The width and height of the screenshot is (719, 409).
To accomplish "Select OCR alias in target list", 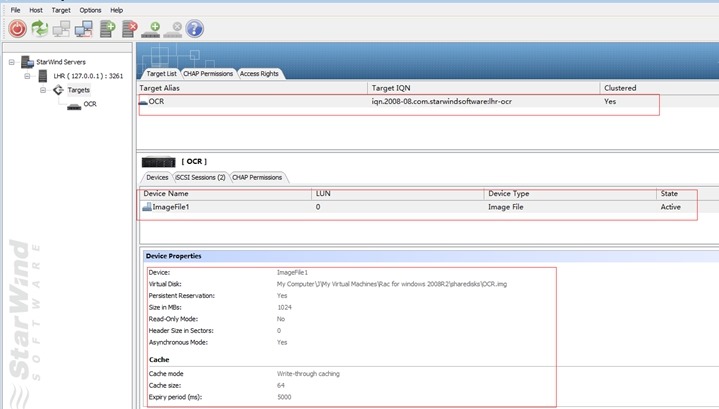I will pyautogui.click(x=156, y=101).
